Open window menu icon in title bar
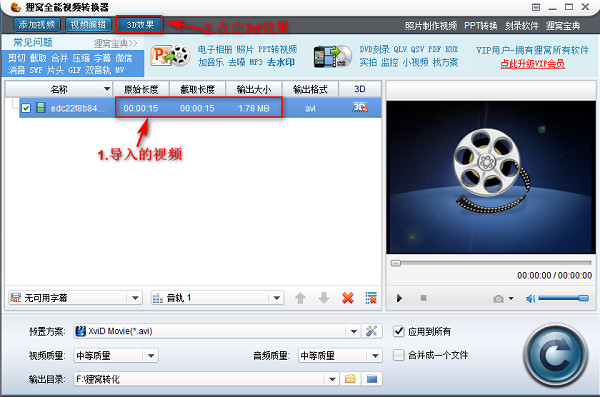 click(x=536, y=7)
